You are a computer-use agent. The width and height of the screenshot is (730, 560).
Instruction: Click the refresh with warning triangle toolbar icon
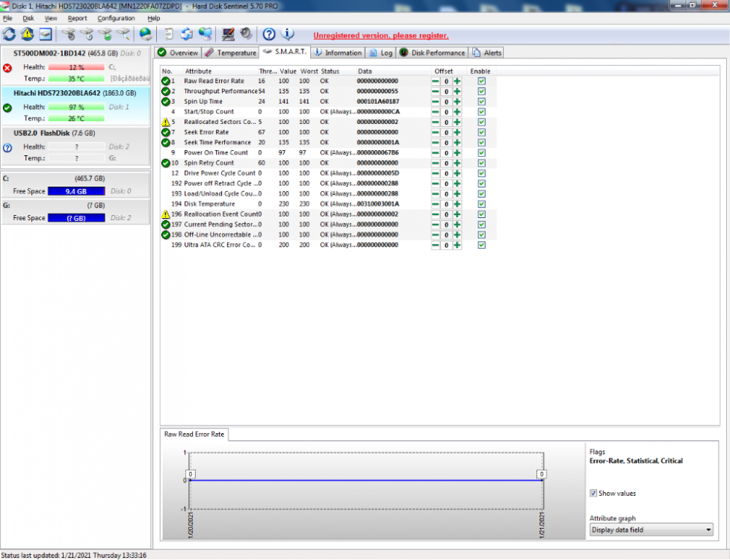pos(28,34)
